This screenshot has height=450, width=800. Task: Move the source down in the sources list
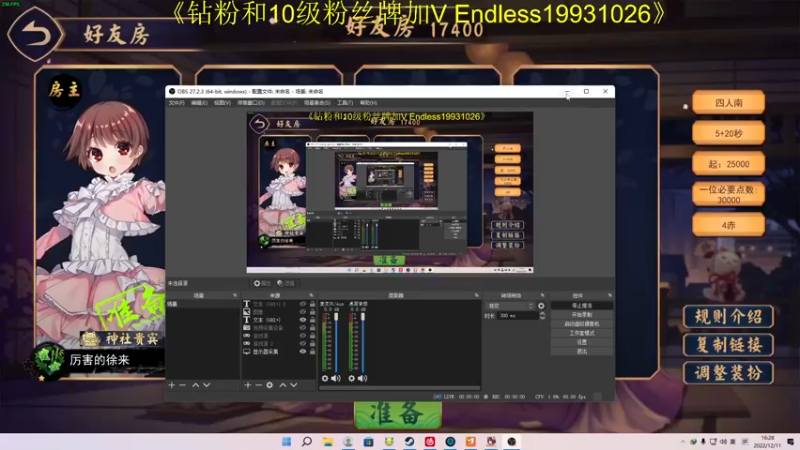click(293, 385)
